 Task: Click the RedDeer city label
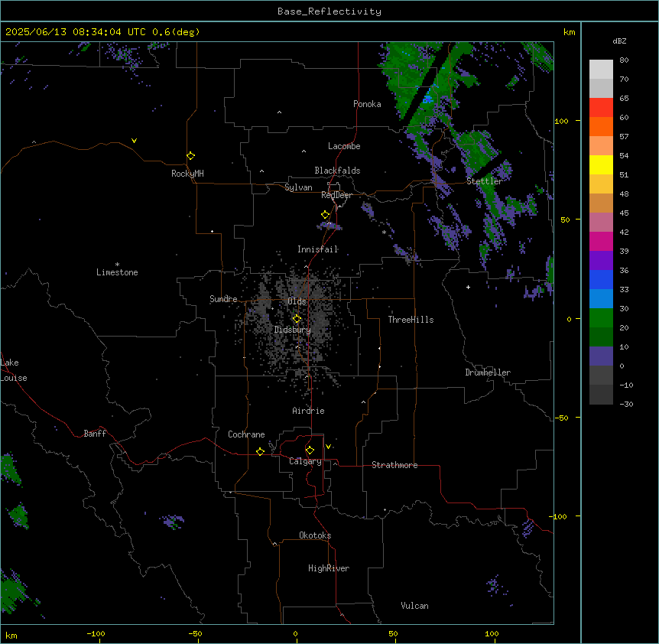(x=336, y=195)
